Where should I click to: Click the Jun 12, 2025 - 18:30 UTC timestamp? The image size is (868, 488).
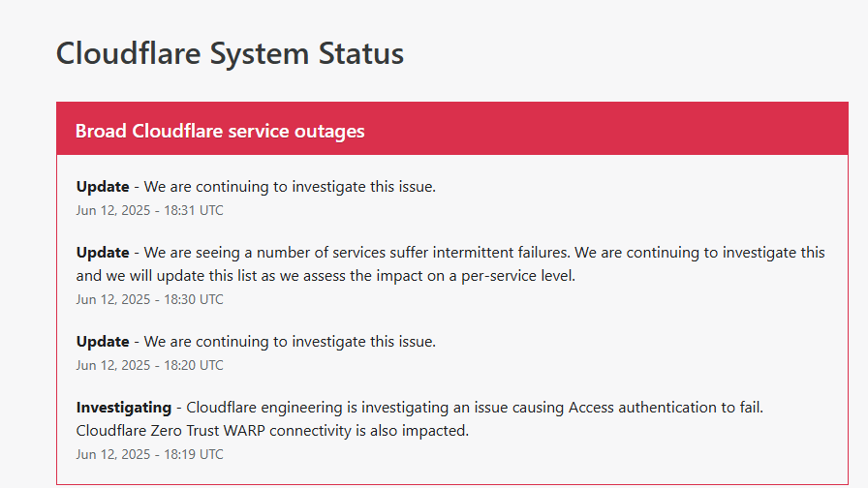[149, 299]
